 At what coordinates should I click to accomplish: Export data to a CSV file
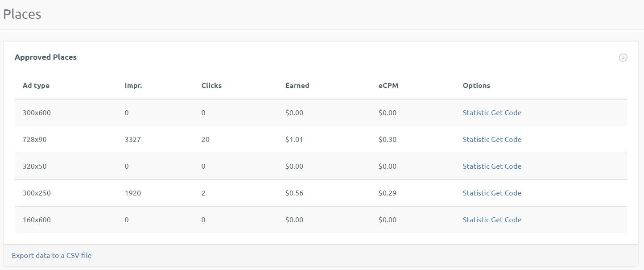point(52,256)
